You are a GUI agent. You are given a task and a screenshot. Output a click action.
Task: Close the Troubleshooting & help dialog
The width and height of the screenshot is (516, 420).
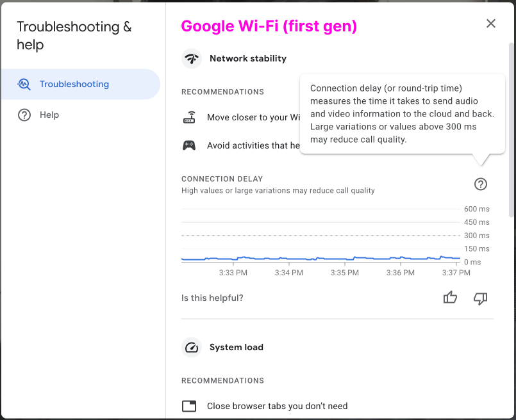tap(491, 24)
